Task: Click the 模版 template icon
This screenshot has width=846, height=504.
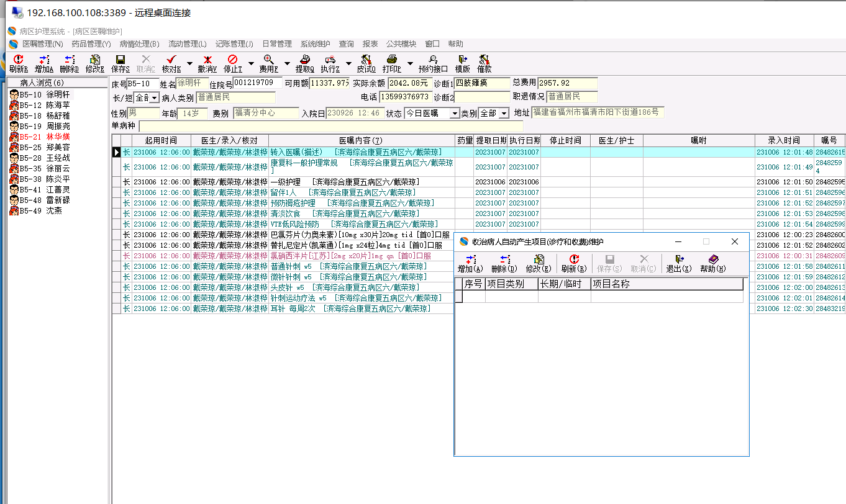Action: [x=462, y=59]
